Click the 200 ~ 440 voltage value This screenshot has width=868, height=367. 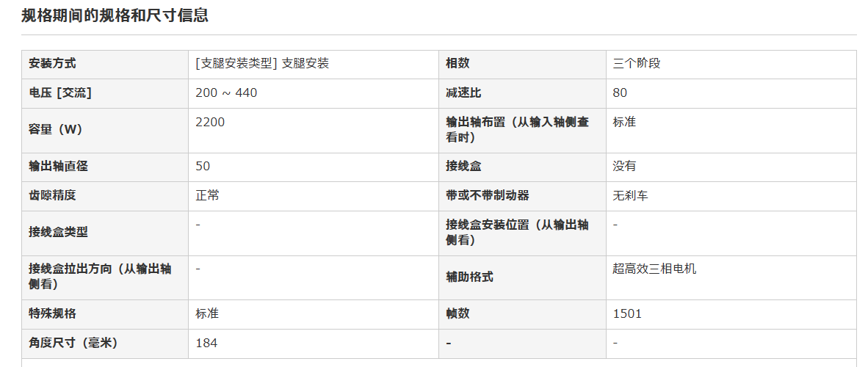(x=226, y=93)
